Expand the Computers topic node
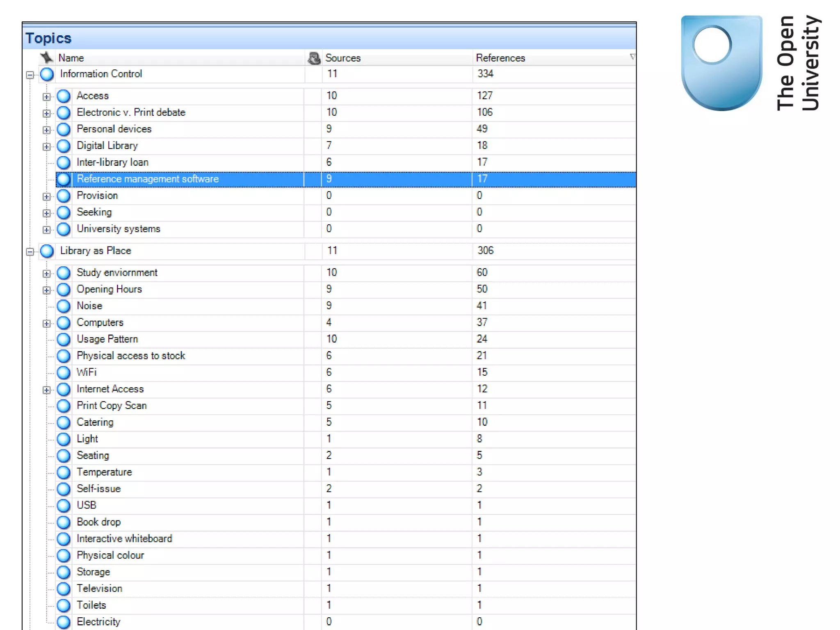The height and width of the screenshot is (630, 840). pos(47,324)
